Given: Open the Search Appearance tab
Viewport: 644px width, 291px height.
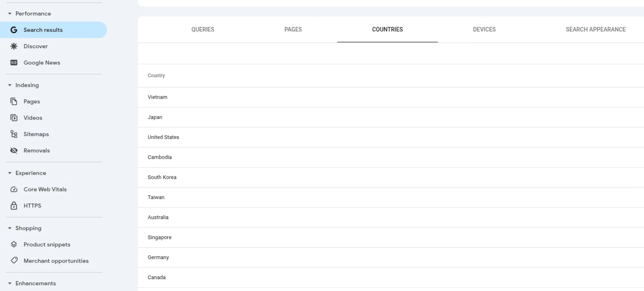Looking at the screenshot, I should (x=595, y=29).
